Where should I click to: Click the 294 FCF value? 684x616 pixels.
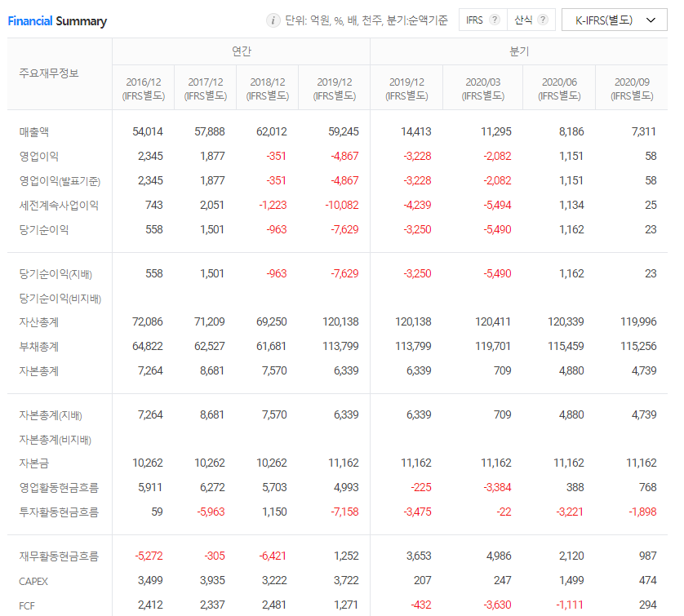click(648, 605)
